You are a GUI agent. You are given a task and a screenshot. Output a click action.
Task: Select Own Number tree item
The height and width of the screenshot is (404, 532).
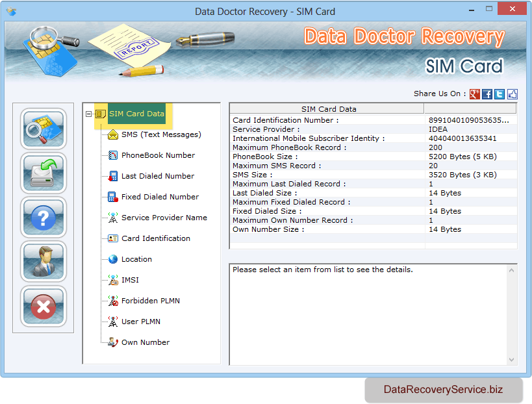coord(146,342)
